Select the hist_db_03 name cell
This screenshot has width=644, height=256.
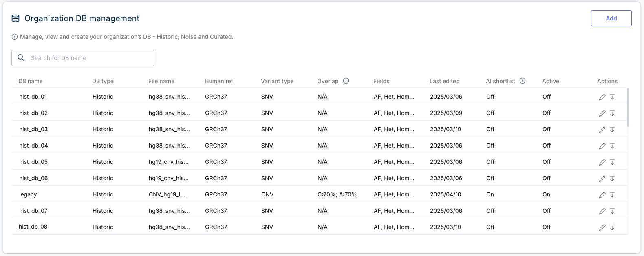33,129
